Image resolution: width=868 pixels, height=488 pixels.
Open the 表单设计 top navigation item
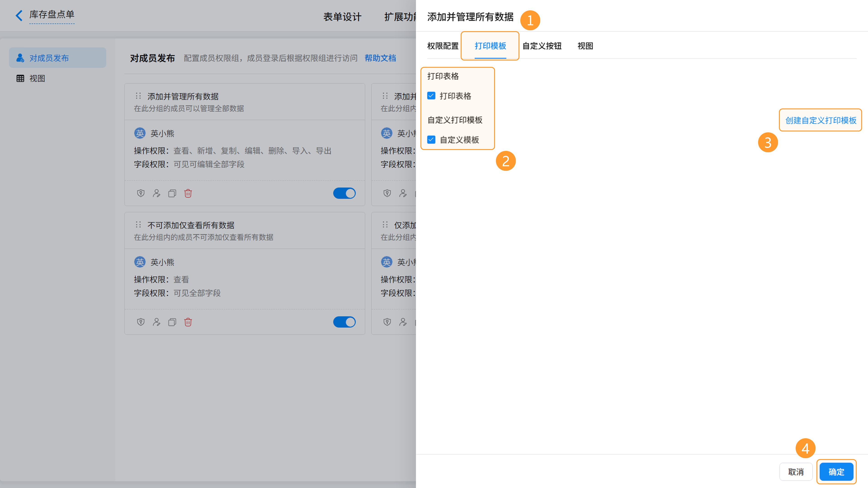pyautogui.click(x=342, y=17)
